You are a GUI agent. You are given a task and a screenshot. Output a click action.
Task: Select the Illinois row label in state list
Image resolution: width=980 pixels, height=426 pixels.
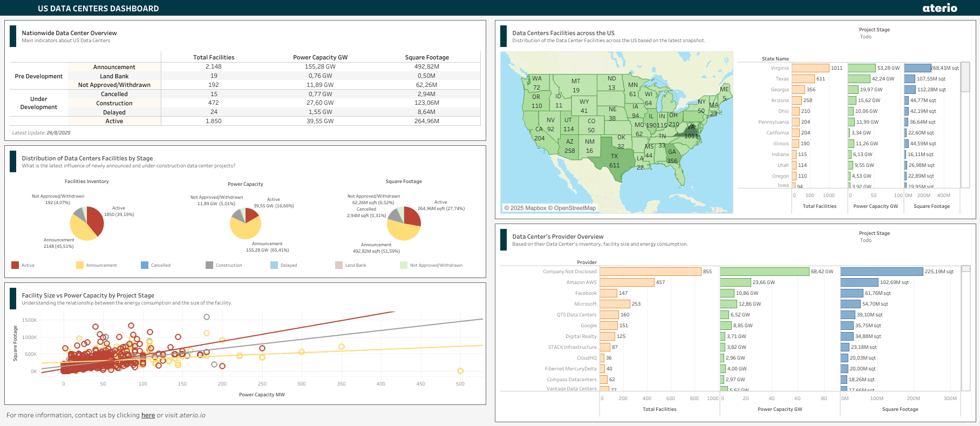tap(781, 144)
